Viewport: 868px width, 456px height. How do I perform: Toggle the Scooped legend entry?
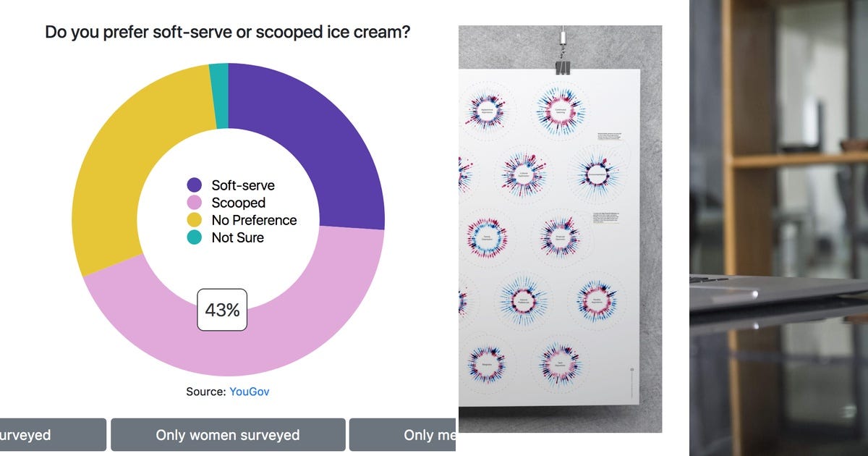(231, 203)
